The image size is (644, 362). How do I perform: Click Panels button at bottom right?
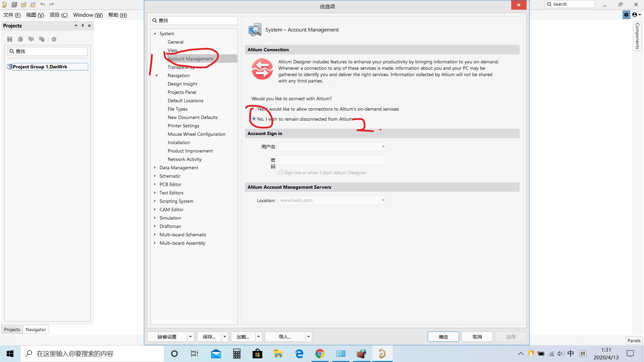click(634, 341)
